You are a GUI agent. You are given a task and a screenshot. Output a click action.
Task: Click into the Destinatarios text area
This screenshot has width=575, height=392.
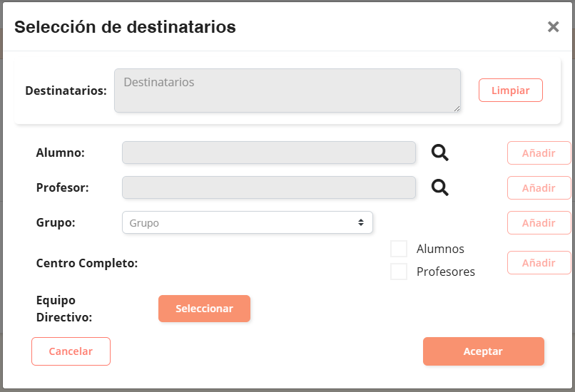(287, 91)
